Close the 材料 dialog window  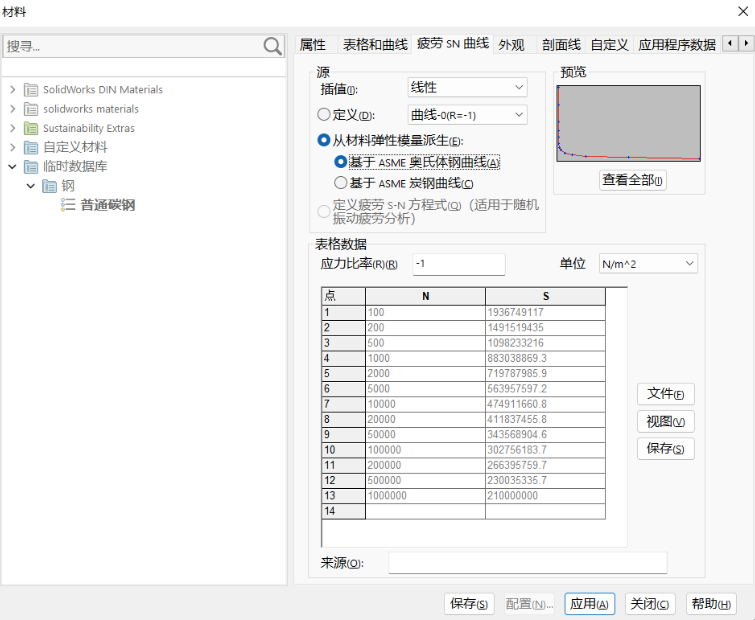click(x=739, y=11)
